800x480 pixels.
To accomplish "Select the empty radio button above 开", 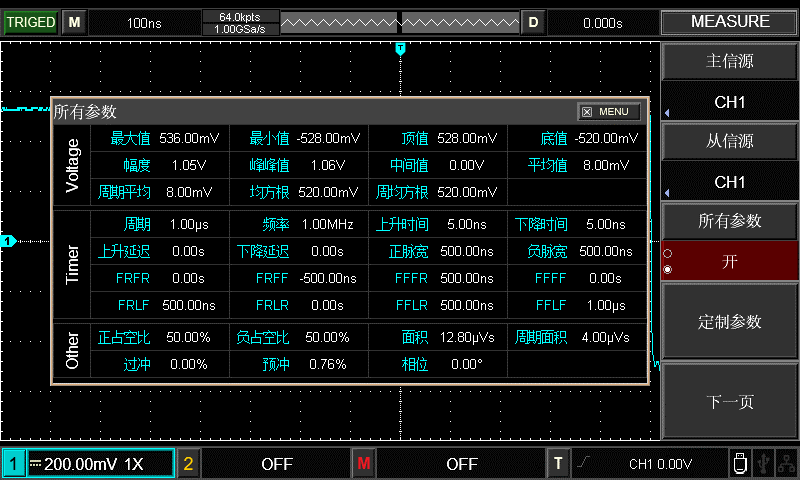I will pyautogui.click(x=667, y=254).
